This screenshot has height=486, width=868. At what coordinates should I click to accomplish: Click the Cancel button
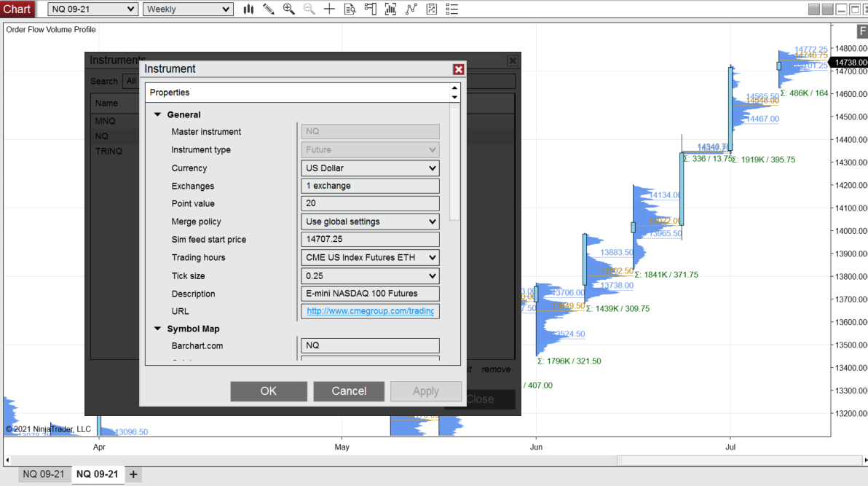point(349,391)
